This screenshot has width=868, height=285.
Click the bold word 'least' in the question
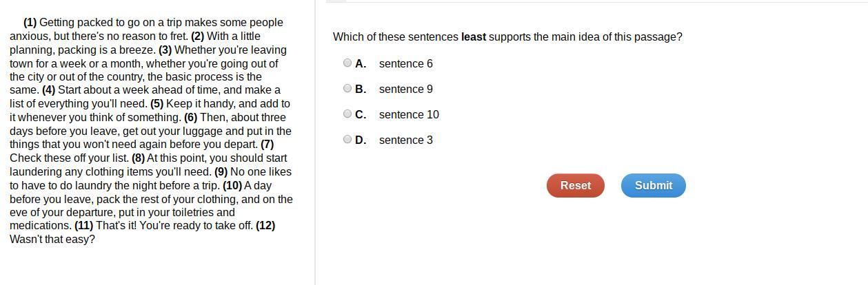coord(474,37)
